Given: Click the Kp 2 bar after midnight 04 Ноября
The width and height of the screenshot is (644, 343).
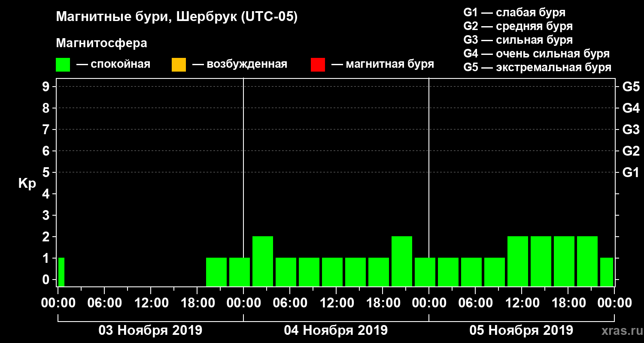Looking at the screenshot, I should pos(263,261).
